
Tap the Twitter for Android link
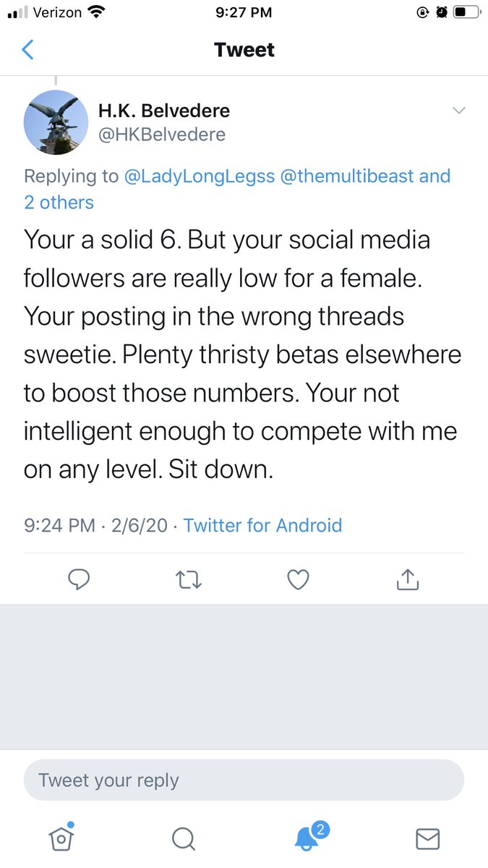tap(263, 524)
